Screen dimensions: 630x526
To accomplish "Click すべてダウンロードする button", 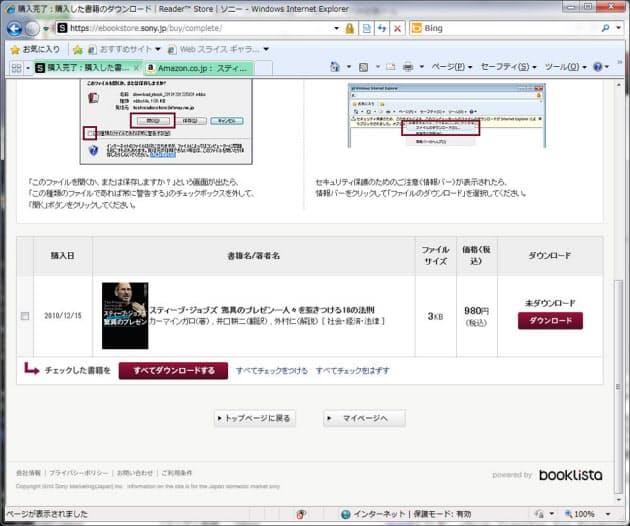I will (x=166, y=370).
